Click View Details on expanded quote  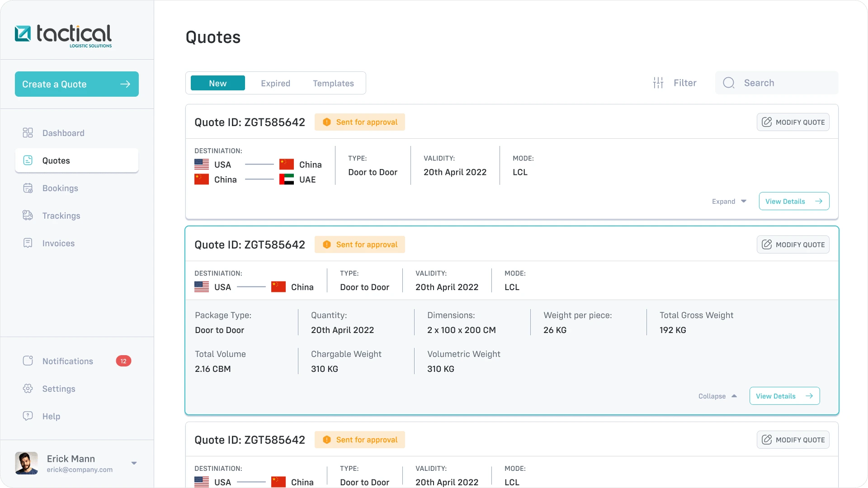click(784, 396)
